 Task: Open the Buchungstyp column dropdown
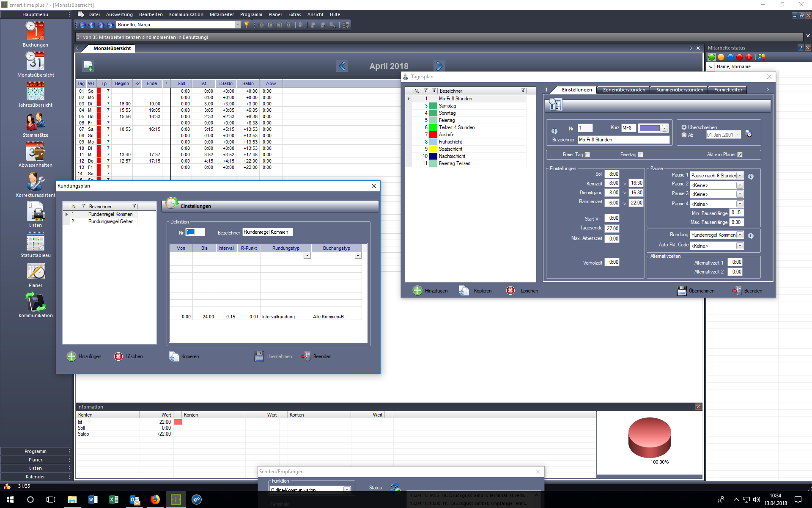tap(358, 256)
